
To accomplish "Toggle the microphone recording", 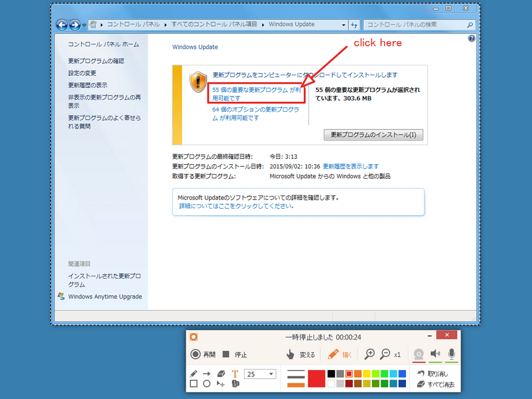I will [451, 354].
